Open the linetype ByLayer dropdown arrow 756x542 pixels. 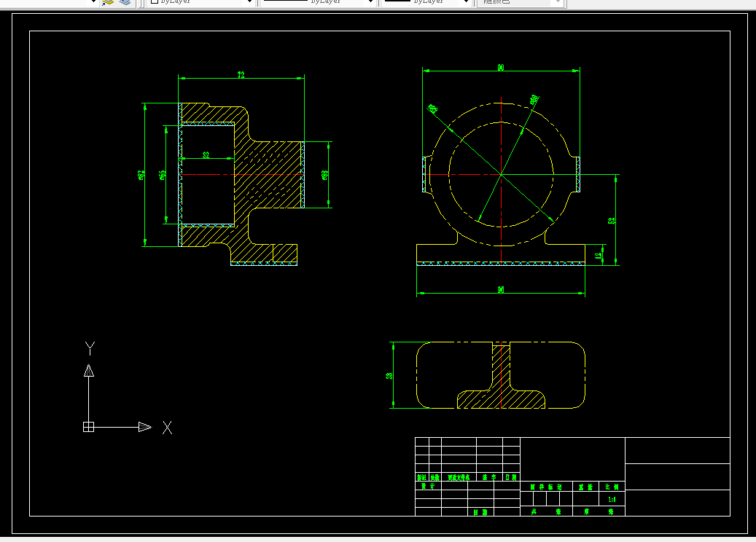coord(370,2)
